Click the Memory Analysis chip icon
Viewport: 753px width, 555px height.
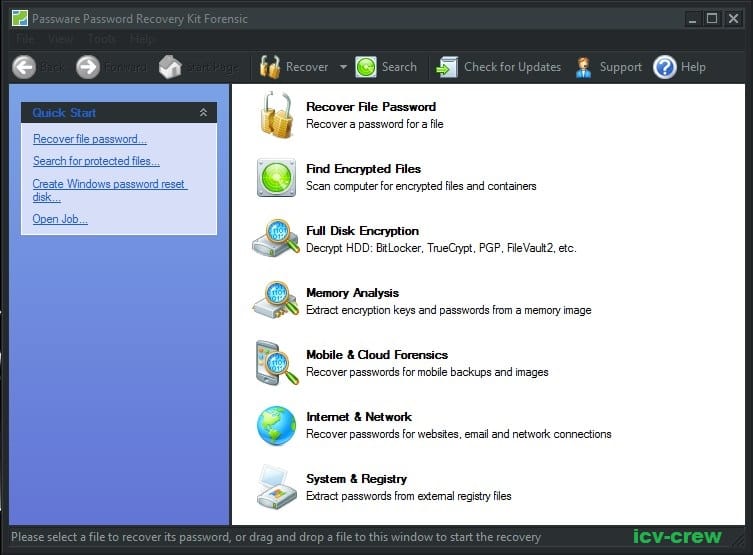click(276, 300)
